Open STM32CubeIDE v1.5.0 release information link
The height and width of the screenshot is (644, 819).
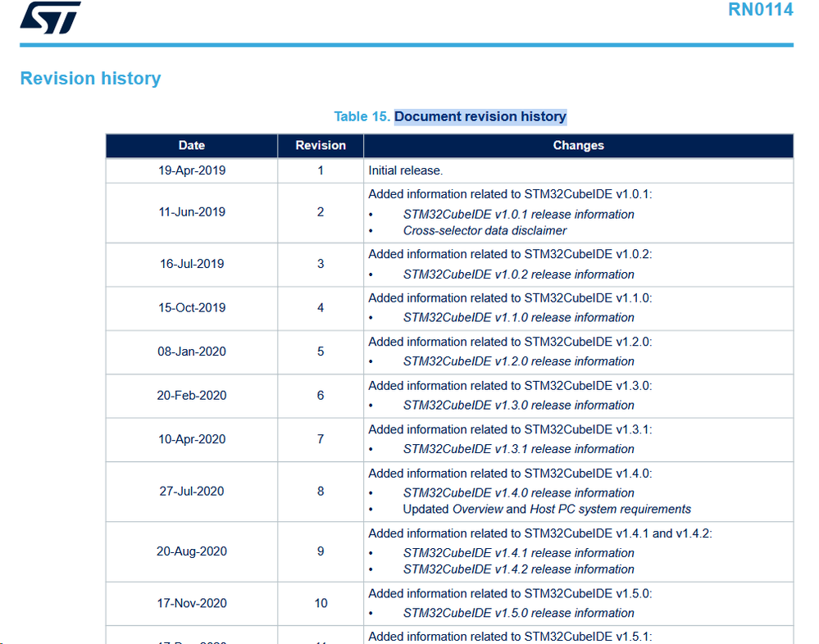click(519, 613)
